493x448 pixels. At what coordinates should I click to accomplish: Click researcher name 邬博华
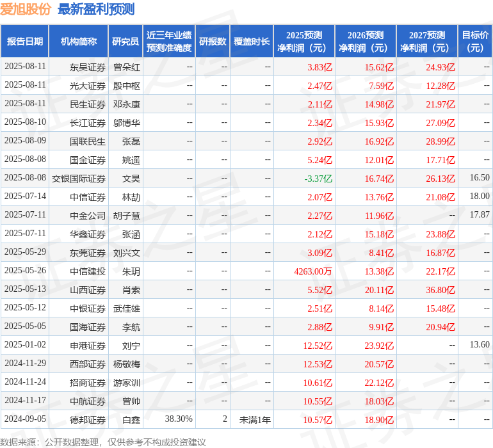click(x=126, y=123)
